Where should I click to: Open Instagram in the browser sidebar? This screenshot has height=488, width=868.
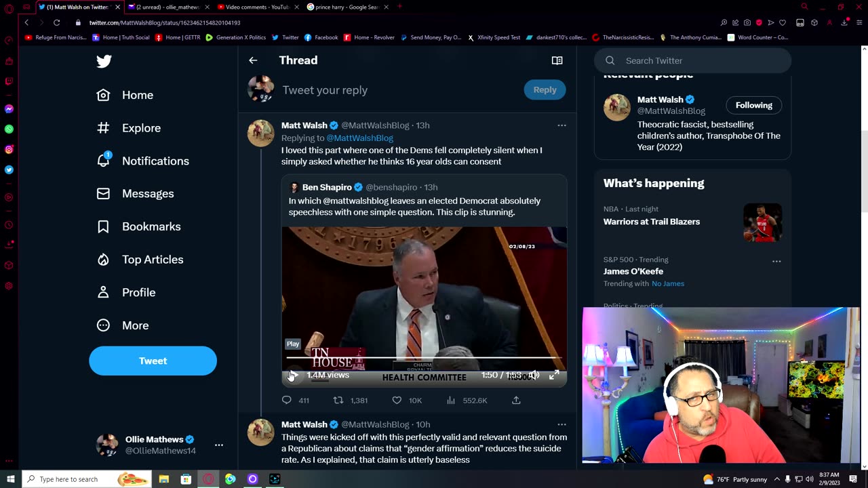(x=9, y=149)
